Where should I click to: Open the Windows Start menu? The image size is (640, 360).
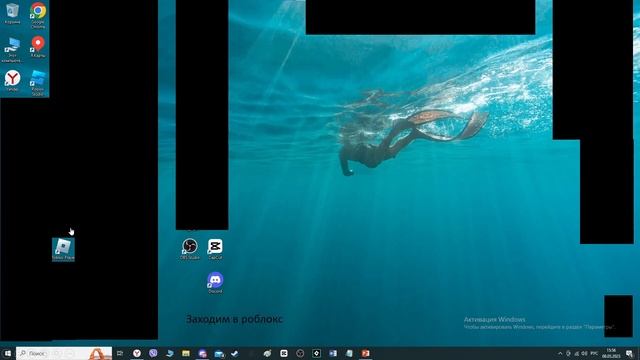pos(7,353)
